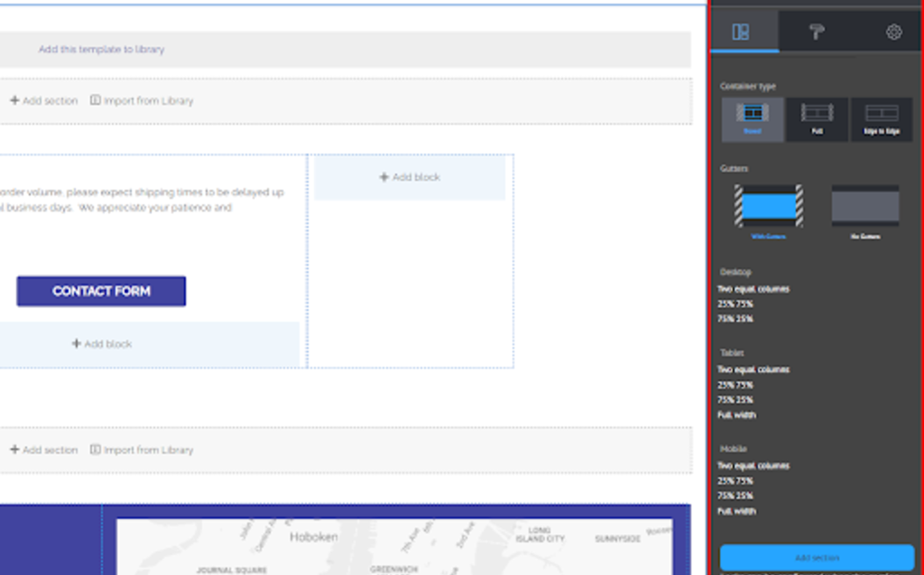Choose the Edge to Edge container icon

click(x=881, y=119)
